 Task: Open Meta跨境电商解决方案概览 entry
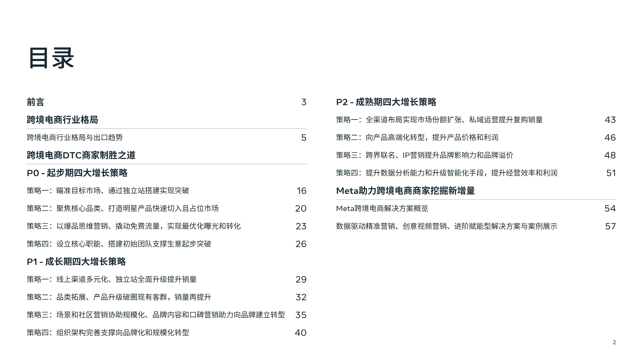point(382,208)
